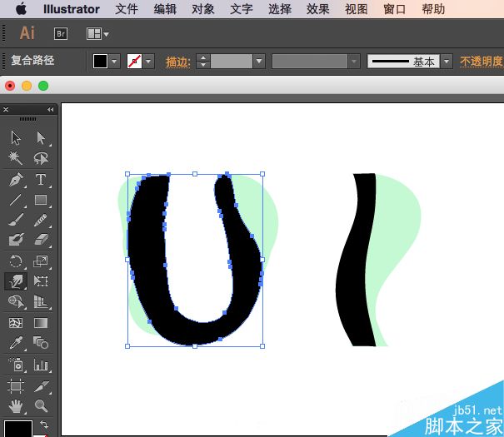Viewport: 504px width, 437px height.
Task: Collapse the toolbox with double-arrow button
Action: pos(51,110)
